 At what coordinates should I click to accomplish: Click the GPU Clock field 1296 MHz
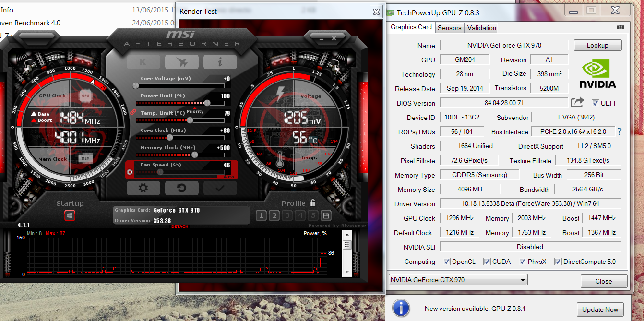coord(460,218)
